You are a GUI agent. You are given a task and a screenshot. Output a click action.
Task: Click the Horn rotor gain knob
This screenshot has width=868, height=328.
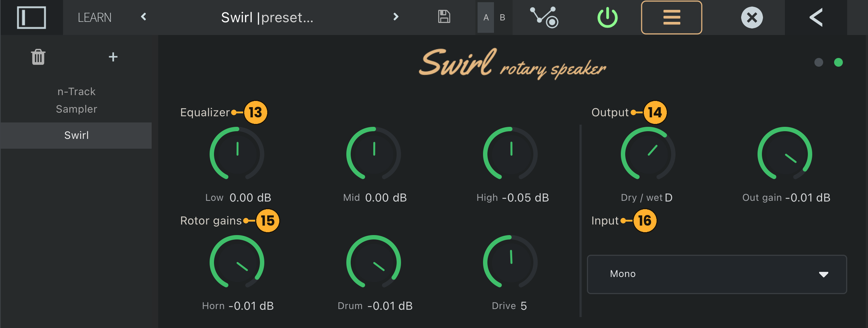237,262
